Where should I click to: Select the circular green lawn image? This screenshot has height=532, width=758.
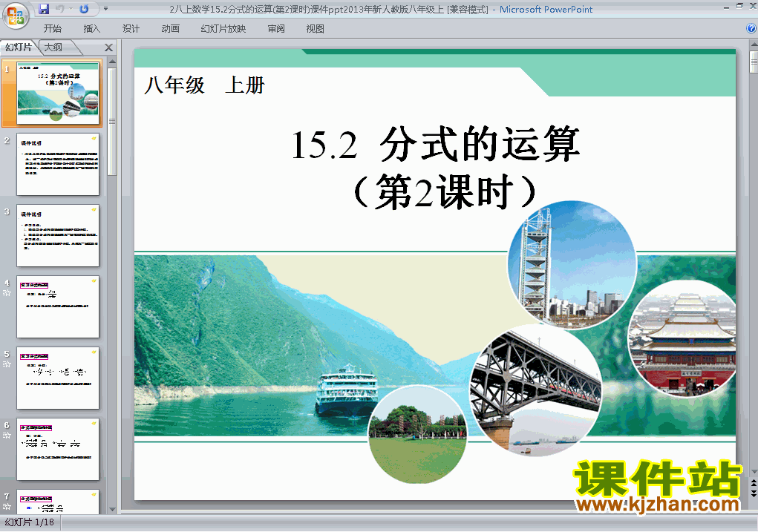[x=418, y=434]
